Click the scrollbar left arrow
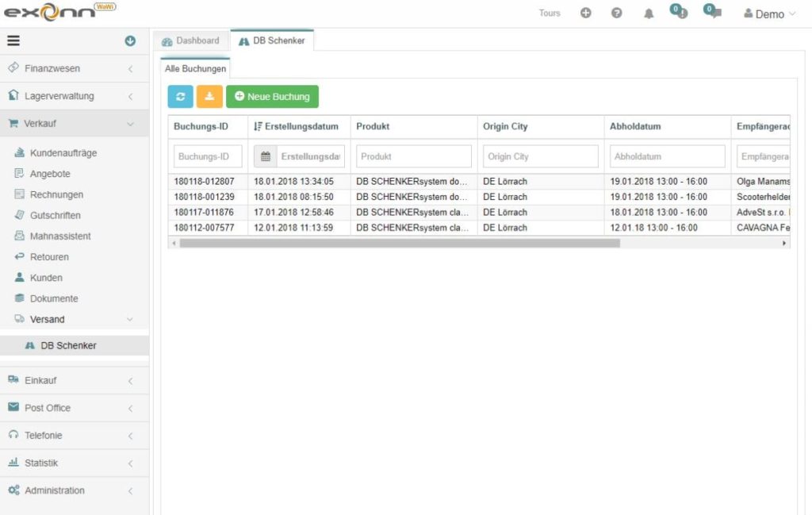 coord(174,243)
